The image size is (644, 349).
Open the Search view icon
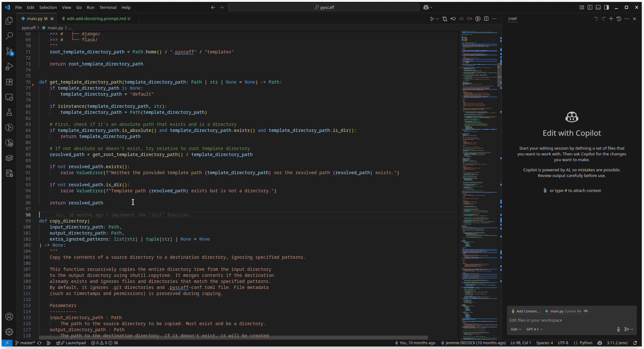(9, 36)
